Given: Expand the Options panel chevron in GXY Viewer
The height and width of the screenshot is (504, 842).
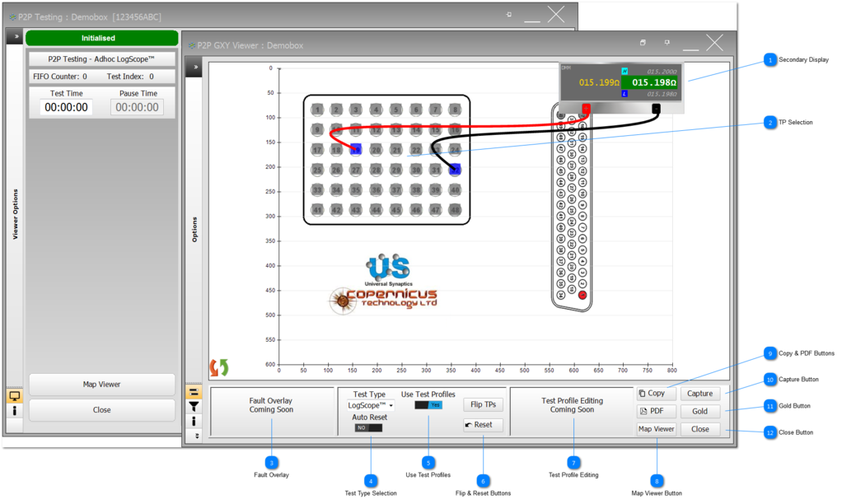Looking at the screenshot, I should 194,68.
